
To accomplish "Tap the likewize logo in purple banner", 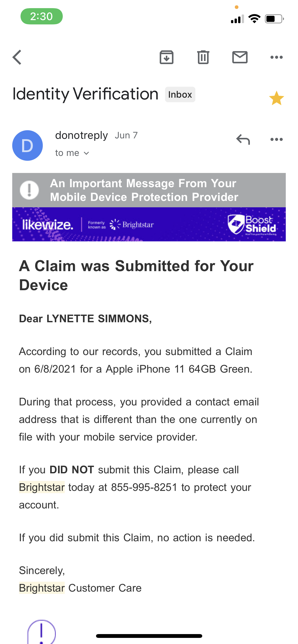I will (x=47, y=225).
